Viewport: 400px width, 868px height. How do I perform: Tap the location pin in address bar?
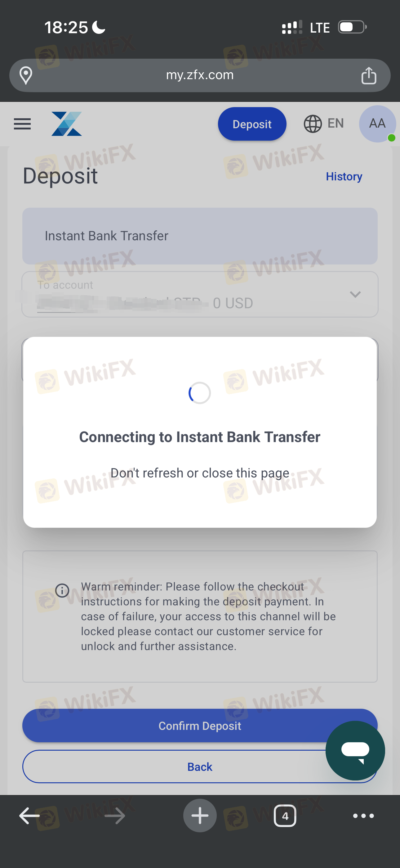coord(26,75)
